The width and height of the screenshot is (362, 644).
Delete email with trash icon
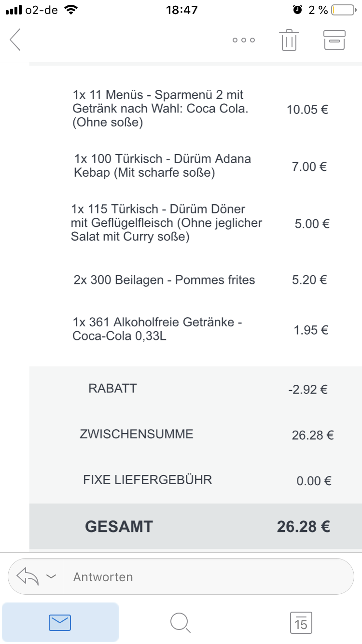(x=289, y=40)
